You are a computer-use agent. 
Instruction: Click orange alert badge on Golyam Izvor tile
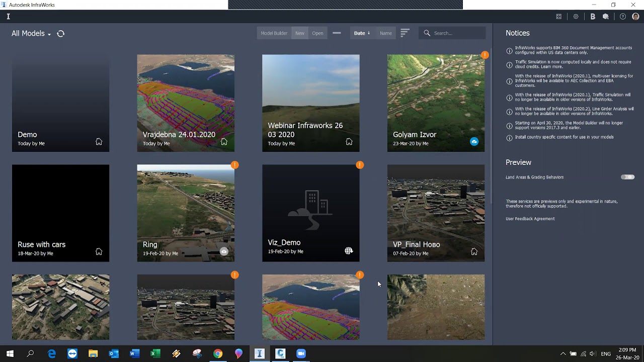485,55
